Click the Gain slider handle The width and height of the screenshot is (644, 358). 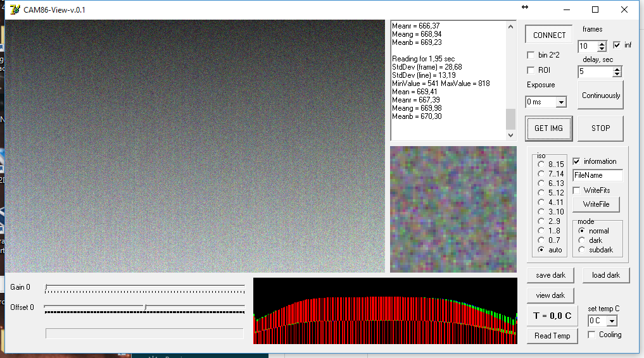coord(46,287)
